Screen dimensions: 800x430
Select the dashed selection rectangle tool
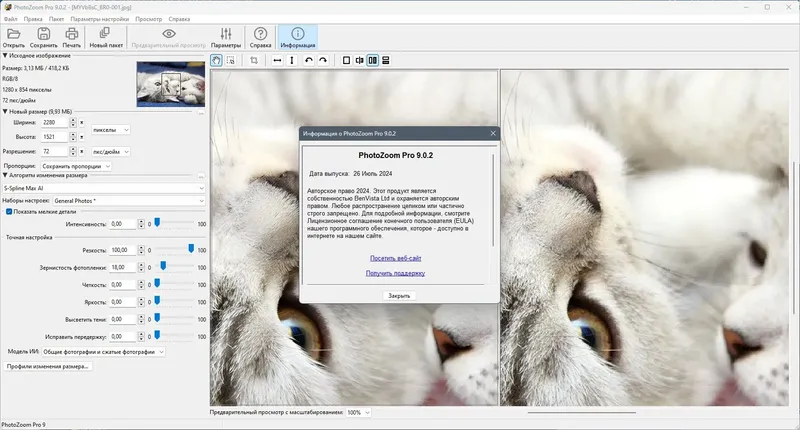231,60
